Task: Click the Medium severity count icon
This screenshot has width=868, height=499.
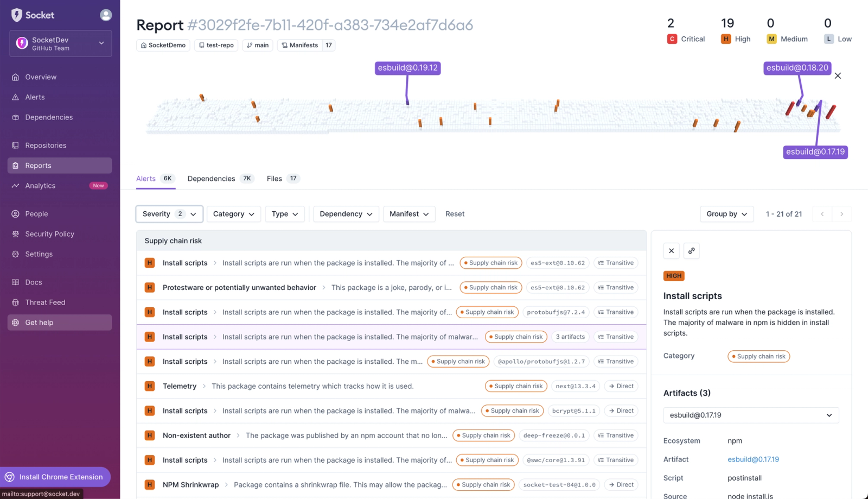Action: (x=771, y=39)
